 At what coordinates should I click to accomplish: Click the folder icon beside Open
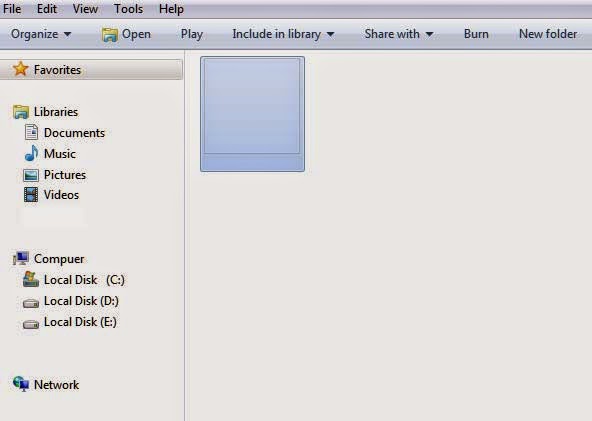[x=109, y=35]
